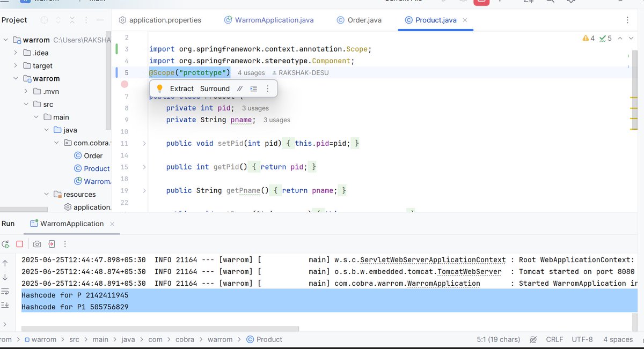Close the WarromApplication run tab
644x349 pixels.
point(112,224)
